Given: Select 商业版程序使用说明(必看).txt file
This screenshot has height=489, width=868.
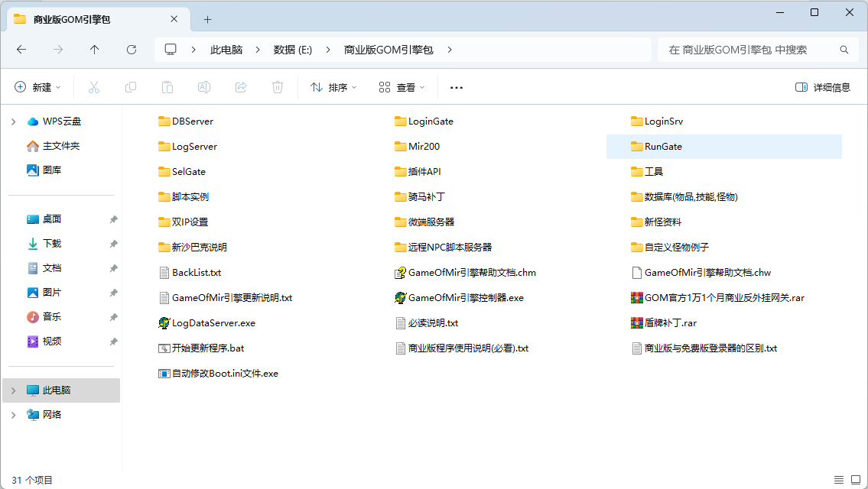Looking at the screenshot, I should [462, 348].
